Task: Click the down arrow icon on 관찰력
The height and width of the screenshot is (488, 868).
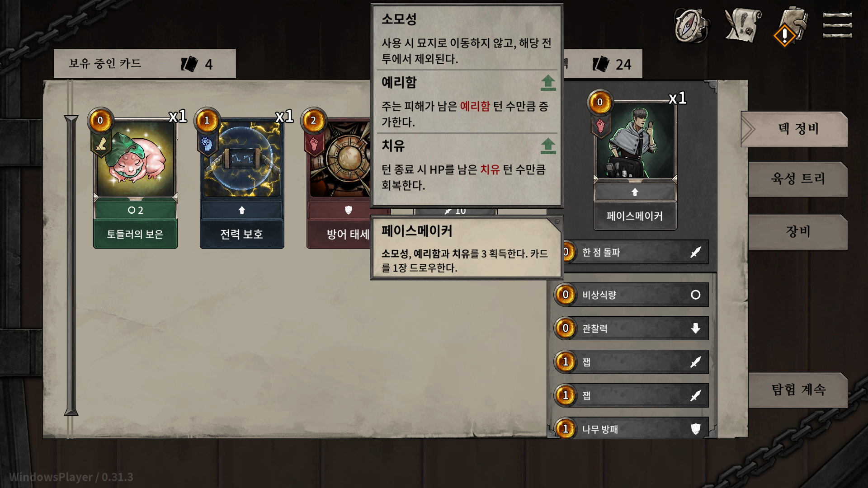Action: coord(695,328)
